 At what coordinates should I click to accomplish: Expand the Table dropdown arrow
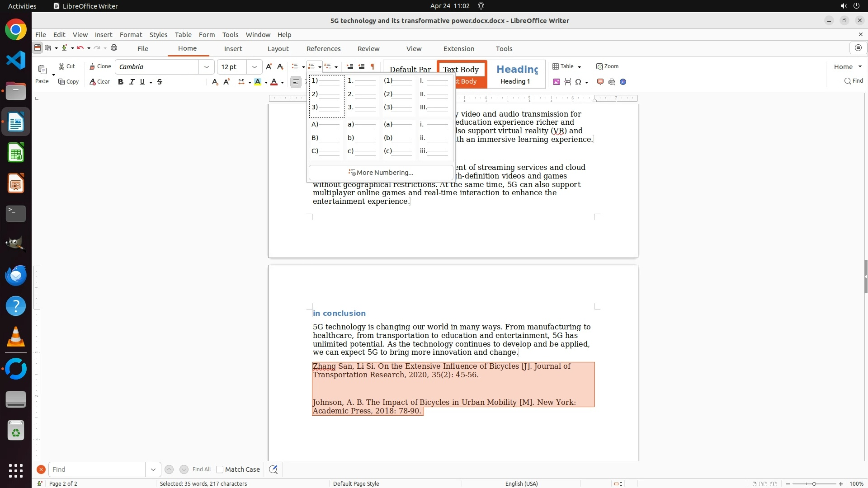[580, 67]
